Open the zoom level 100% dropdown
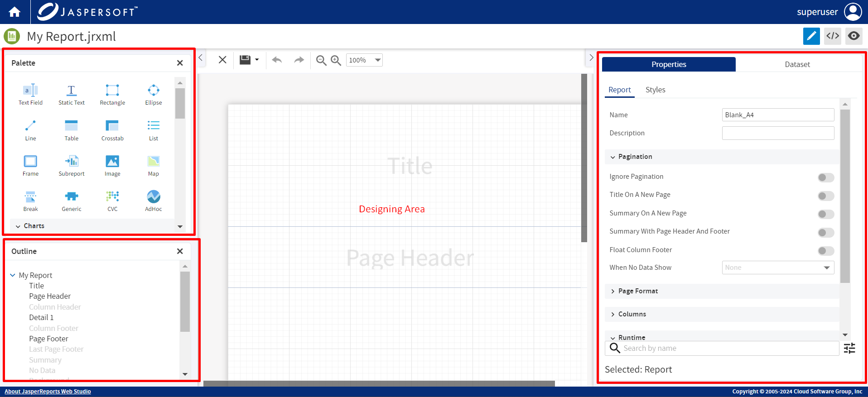This screenshot has width=868, height=397. (364, 60)
